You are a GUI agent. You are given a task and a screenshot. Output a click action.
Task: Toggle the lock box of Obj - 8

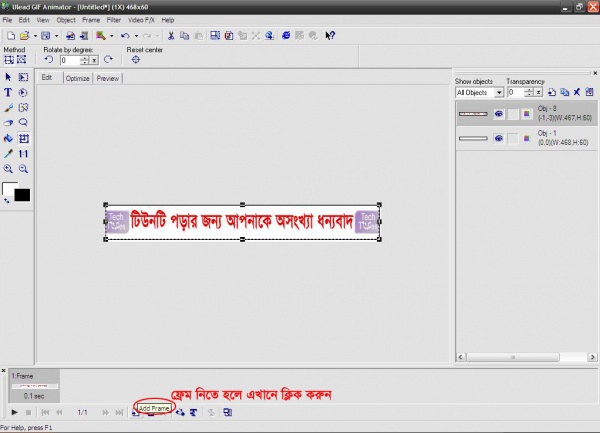tap(513, 114)
